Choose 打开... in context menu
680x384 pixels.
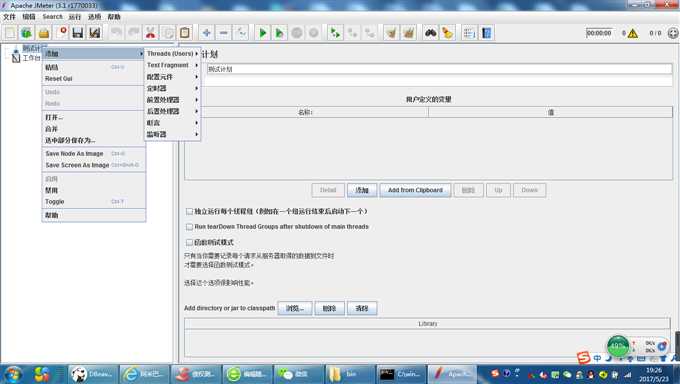[x=94, y=118]
